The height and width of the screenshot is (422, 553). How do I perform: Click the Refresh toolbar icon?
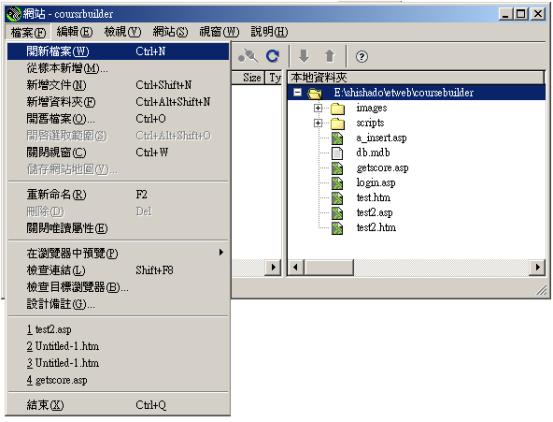click(272, 56)
